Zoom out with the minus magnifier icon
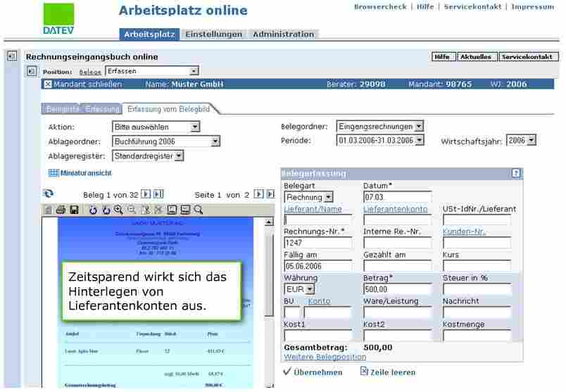 coord(132,210)
